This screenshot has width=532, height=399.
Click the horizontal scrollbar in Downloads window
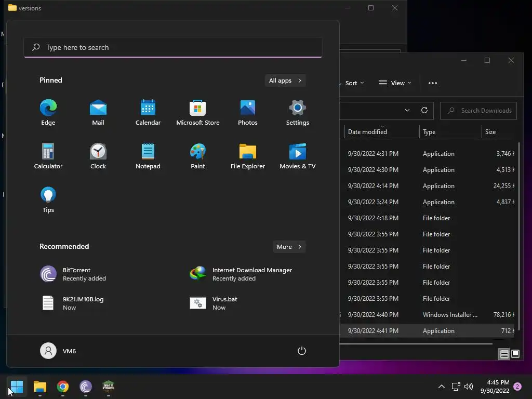click(416, 344)
